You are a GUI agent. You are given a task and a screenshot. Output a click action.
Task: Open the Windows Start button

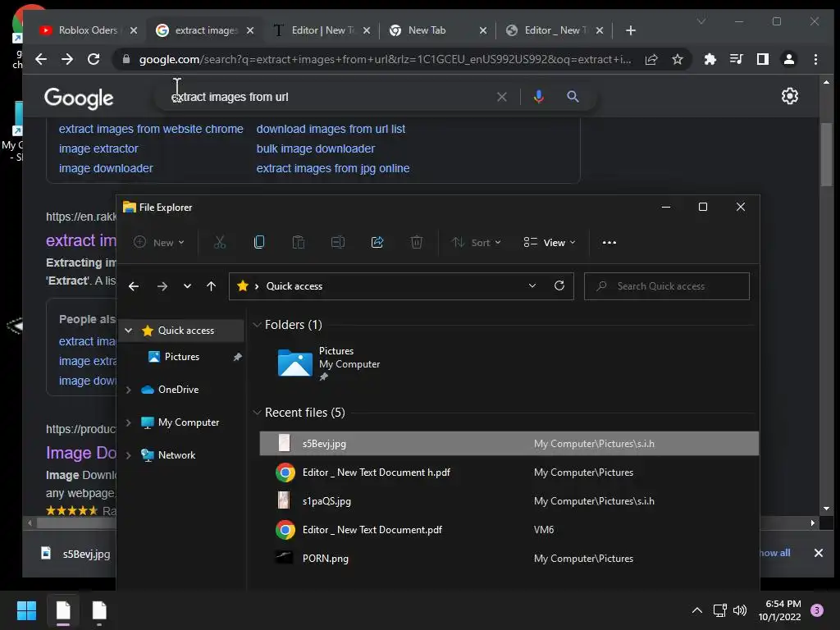(26, 610)
